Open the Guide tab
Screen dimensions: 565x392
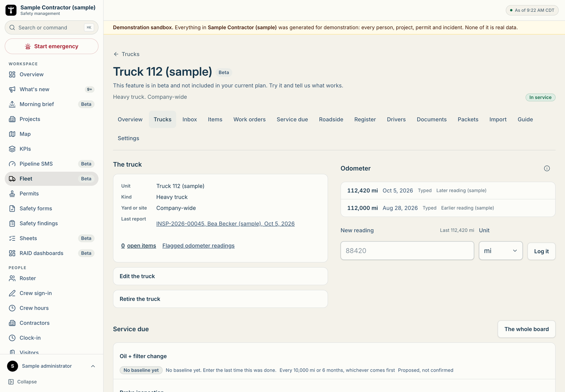coord(525,120)
